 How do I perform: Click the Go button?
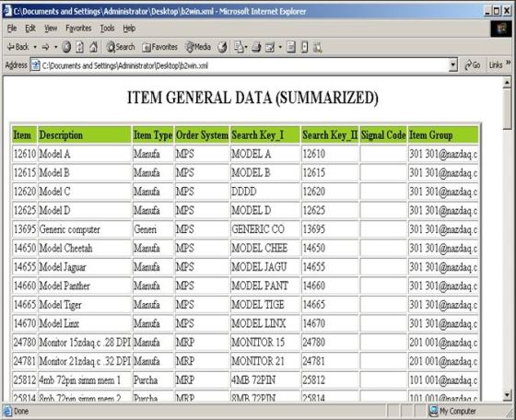click(x=472, y=65)
